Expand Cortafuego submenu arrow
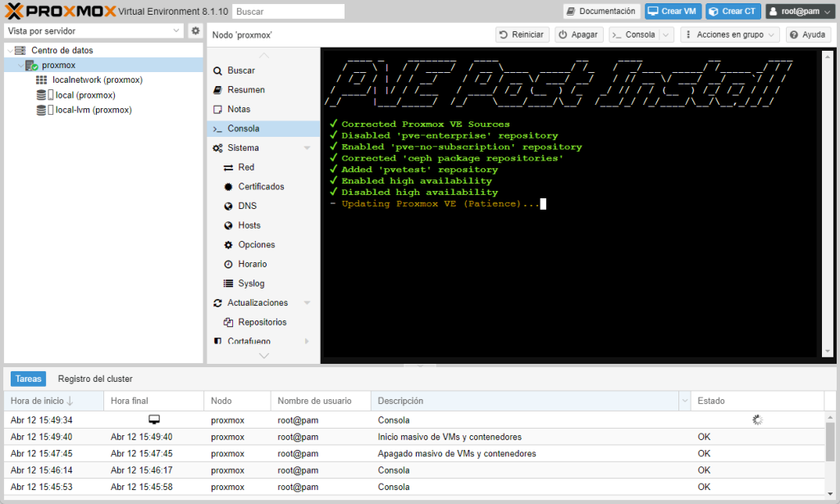The width and height of the screenshot is (840, 504). click(307, 341)
